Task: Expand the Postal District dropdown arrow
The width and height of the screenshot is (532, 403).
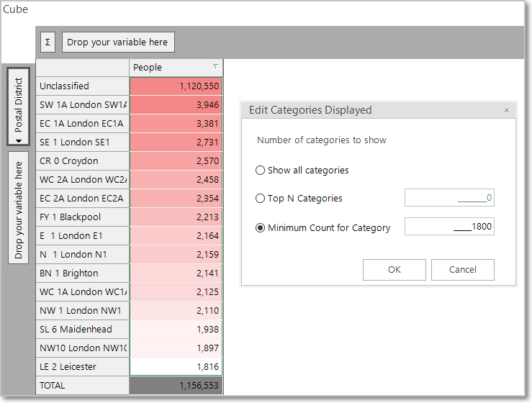Action: 18,141
